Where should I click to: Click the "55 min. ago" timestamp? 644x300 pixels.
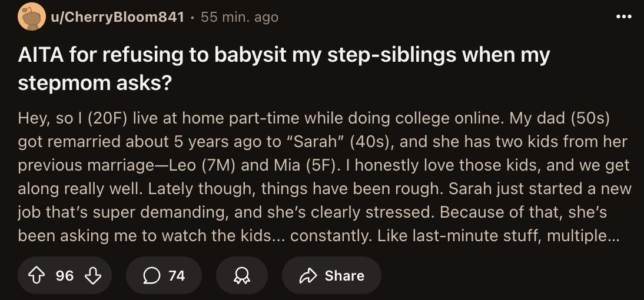pos(240,18)
